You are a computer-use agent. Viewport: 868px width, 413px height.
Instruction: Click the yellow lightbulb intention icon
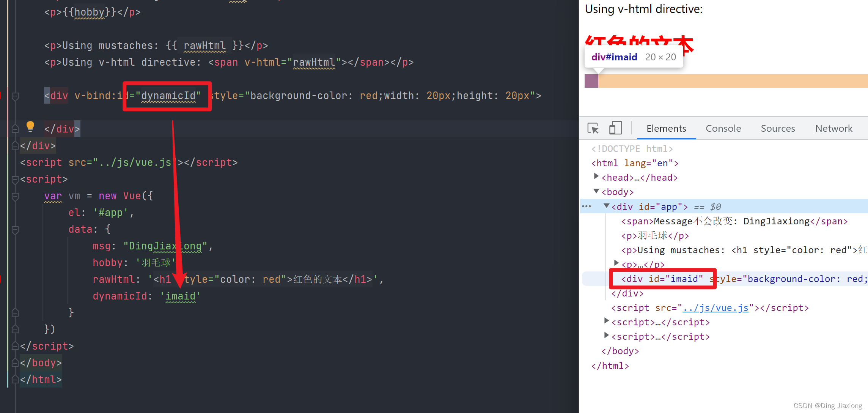coord(30,126)
